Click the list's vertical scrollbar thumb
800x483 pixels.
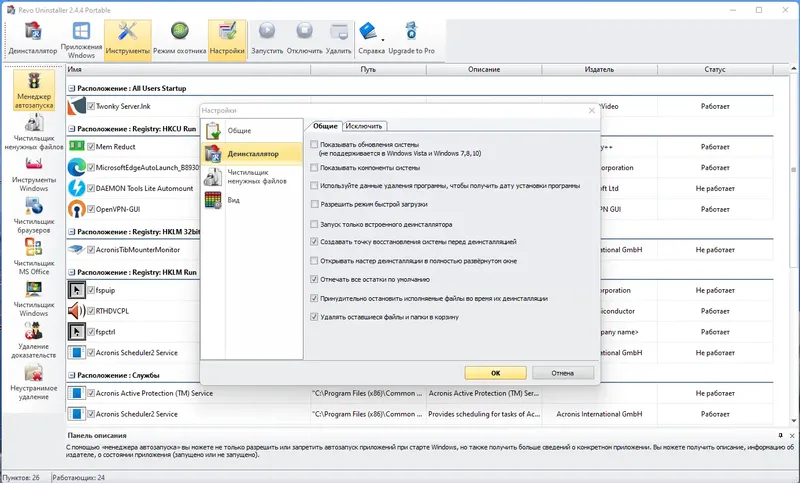pos(793,170)
